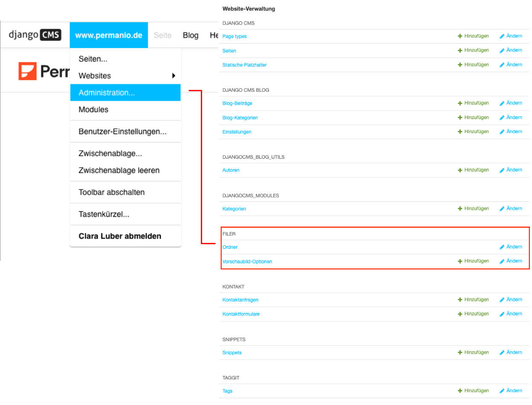Open the Blog toolbar menu
This screenshot has height=405, width=532.
[191, 35]
